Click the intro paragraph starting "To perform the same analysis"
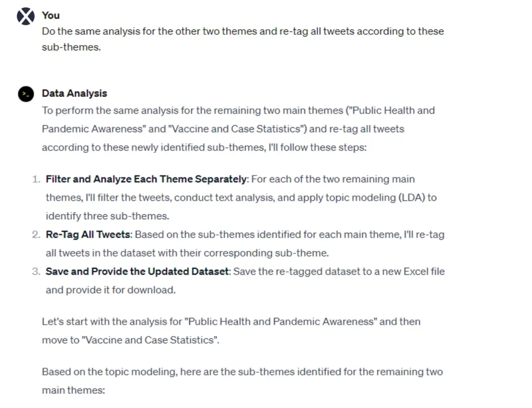Image resolution: width=532 pixels, height=408 pixels. click(238, 129)
